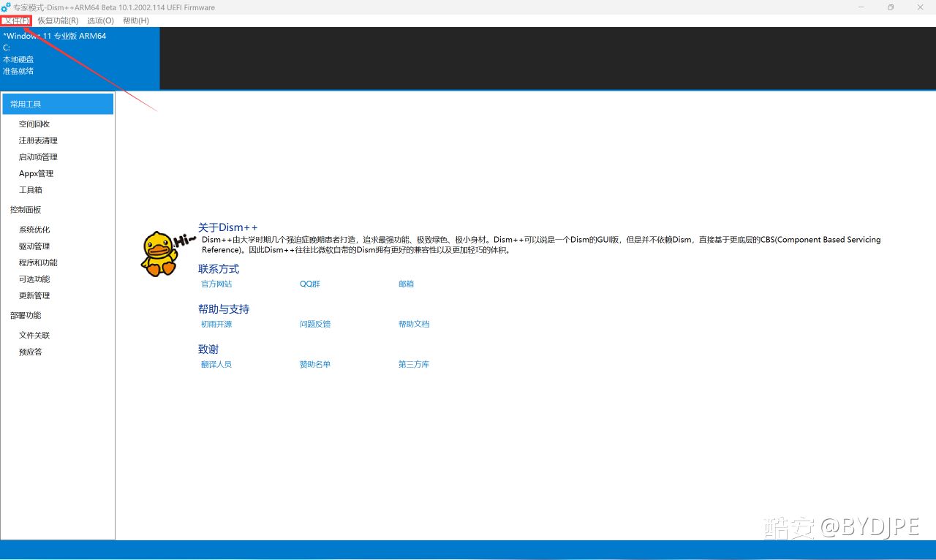Restore the window using the title bar button

point(891,7)
